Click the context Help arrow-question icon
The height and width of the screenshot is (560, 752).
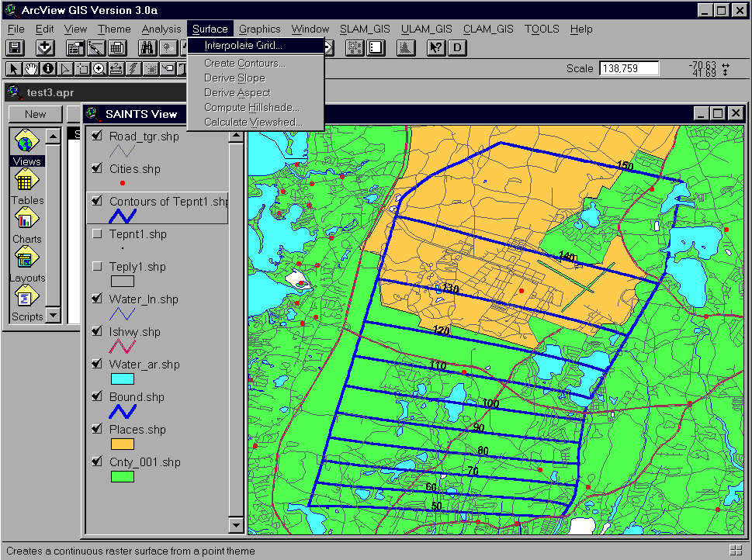point(436,47)
